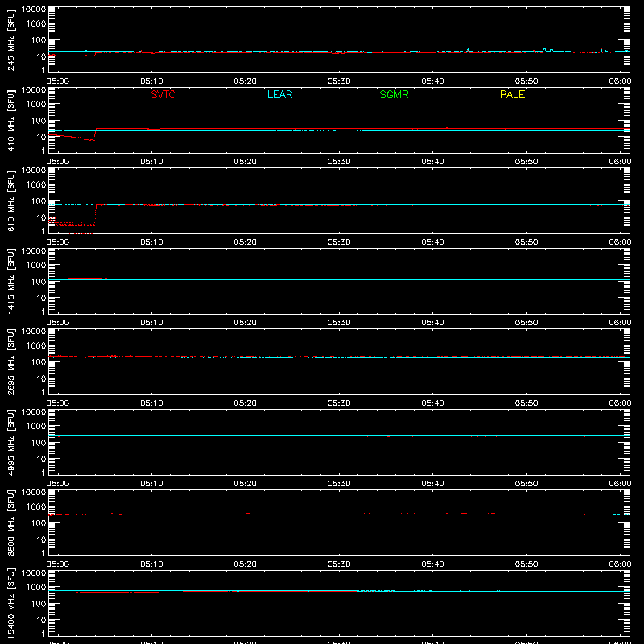Click 05:10 time label below 2695 MHz plot
644x644 pixels.
(151, 403)
